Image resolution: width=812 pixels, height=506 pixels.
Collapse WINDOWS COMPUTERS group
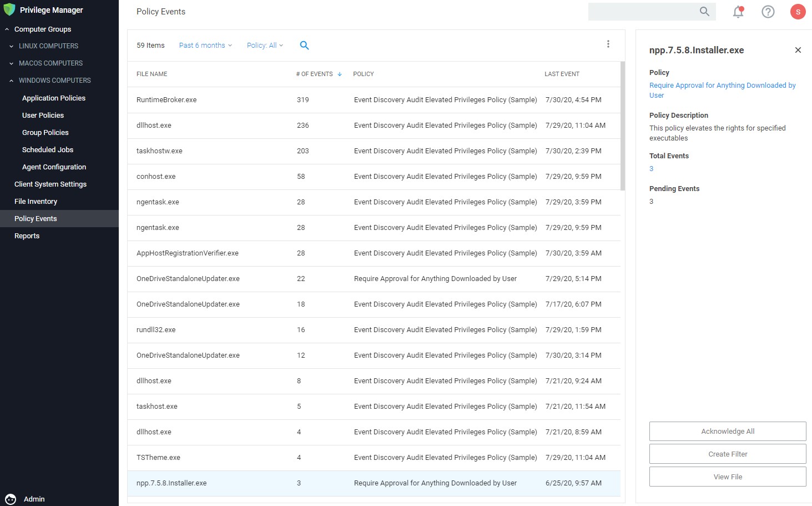tap(11, 81)
